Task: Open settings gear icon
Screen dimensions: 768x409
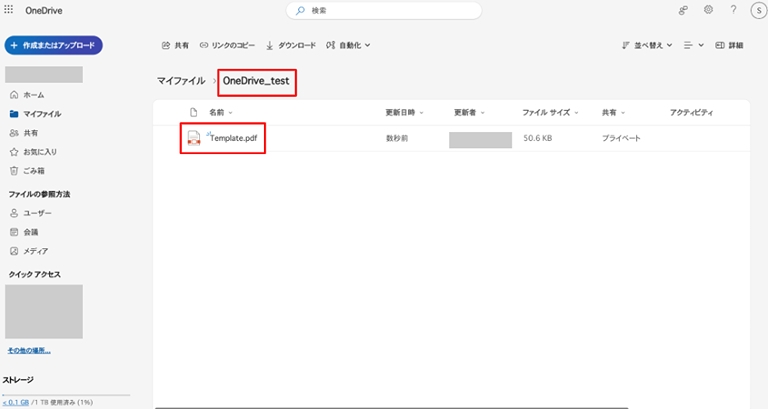Action: tap(708, 10)
